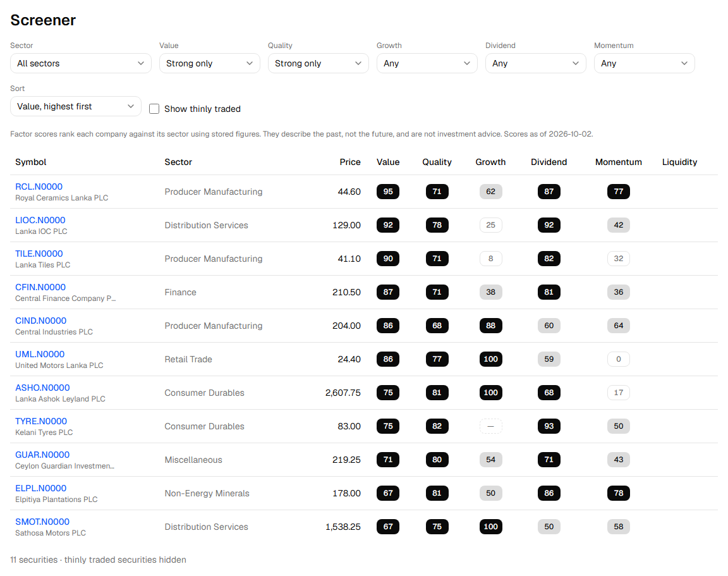The image size is (728, 576).
Task: Click SMOT price 1,538.25
Action: point(343,526)
